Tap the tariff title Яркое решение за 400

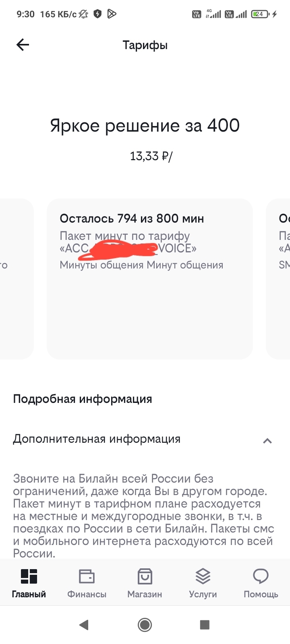pos(145,126)
